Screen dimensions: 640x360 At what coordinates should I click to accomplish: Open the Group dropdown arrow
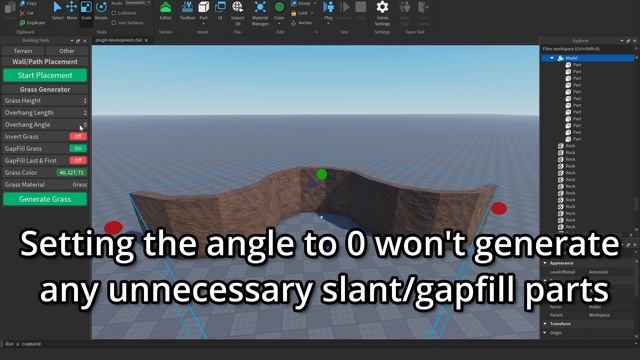click(315, 3)
